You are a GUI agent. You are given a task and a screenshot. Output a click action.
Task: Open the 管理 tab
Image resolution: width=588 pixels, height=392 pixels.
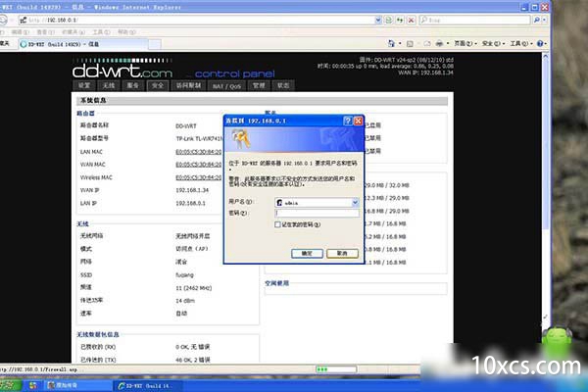pos(258,86)
